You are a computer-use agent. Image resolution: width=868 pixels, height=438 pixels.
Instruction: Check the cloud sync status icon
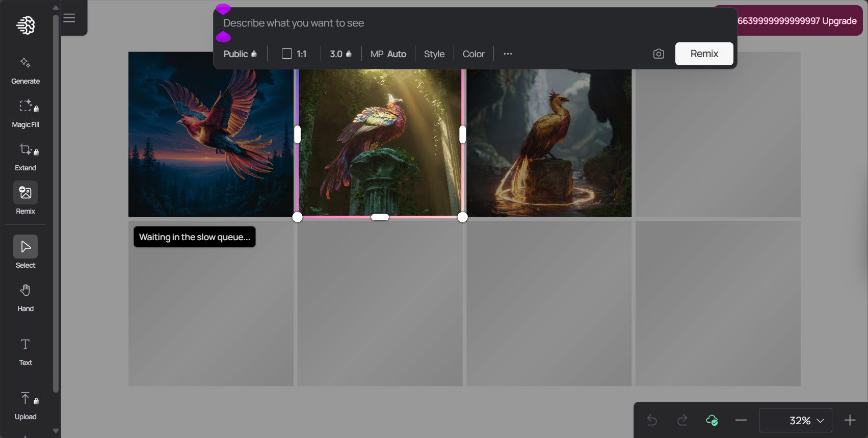[712, 420]
